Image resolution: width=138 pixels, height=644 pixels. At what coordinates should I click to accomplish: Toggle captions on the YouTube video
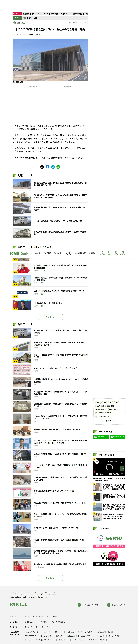[x=110, y=474]
